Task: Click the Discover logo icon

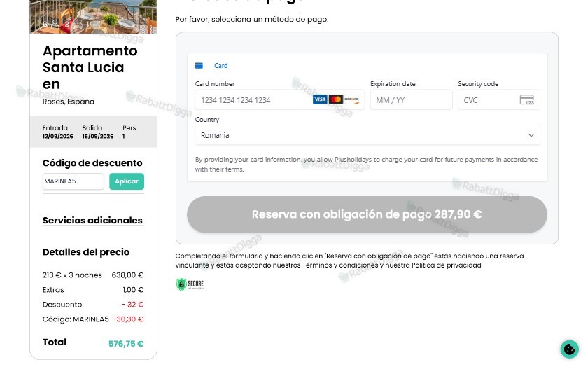Action: pyautogui.click(x=351, y=99)
